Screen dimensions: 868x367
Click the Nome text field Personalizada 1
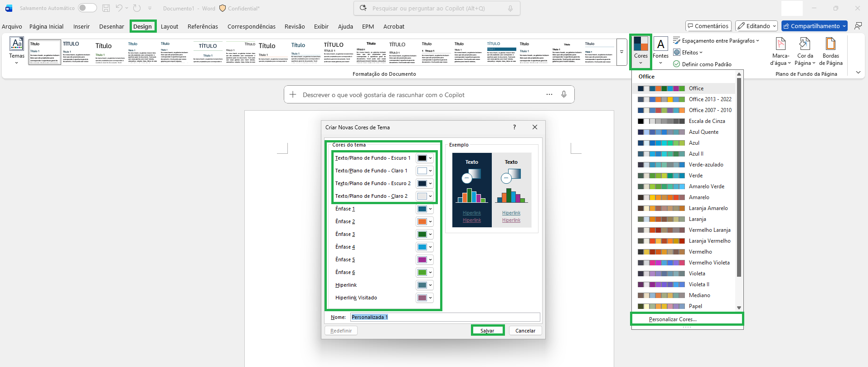pyautogui.click(x=445, y=317)
